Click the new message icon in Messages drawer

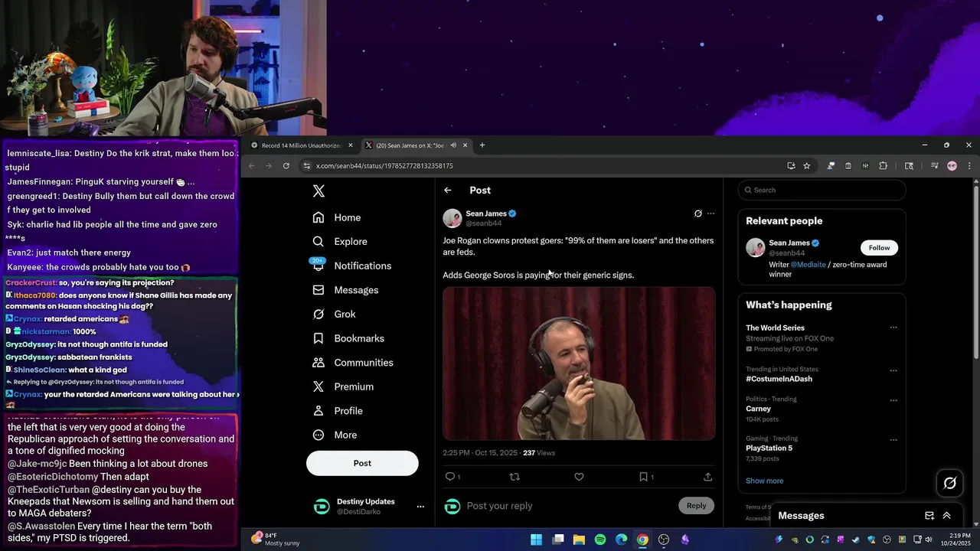[x=929, y=516]
